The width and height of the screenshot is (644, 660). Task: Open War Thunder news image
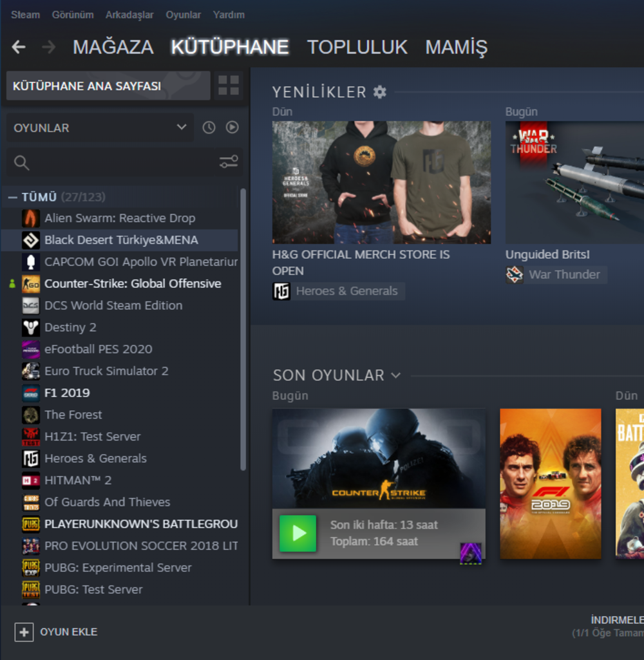(x=574, y=182)
